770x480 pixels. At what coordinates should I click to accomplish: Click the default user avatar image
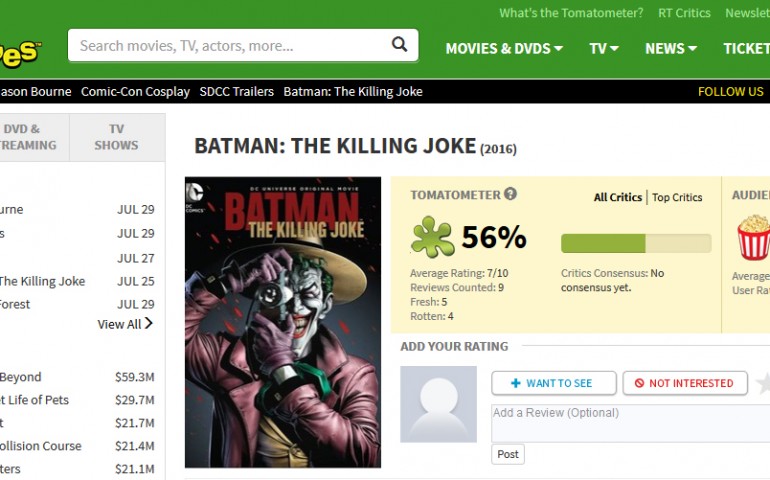[x=439, y=404]
